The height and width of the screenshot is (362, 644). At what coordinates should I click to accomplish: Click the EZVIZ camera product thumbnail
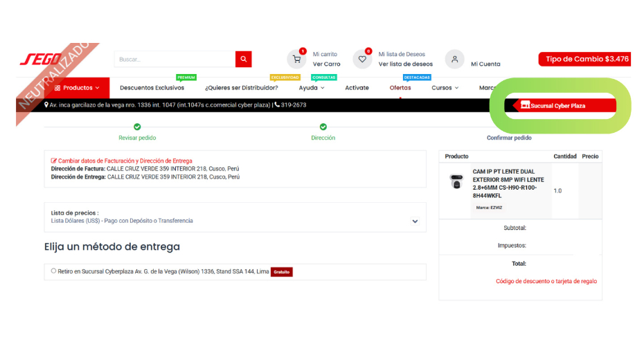456,182
